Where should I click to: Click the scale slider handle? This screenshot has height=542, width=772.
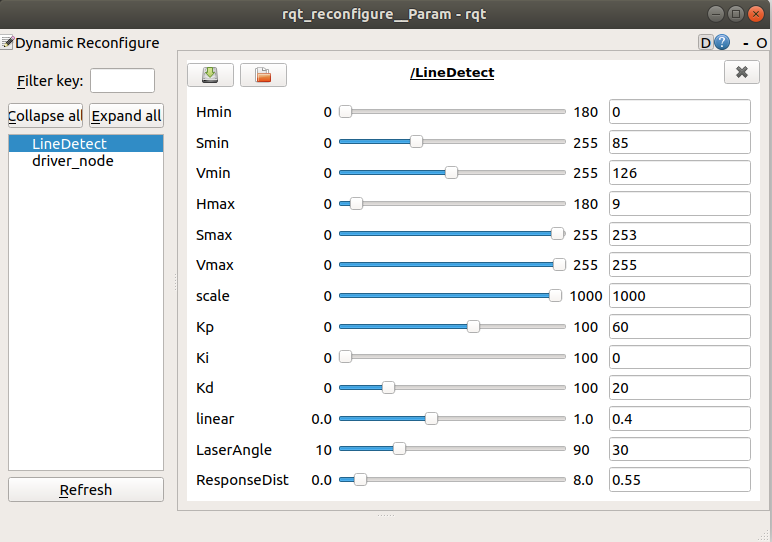point(555,295)
